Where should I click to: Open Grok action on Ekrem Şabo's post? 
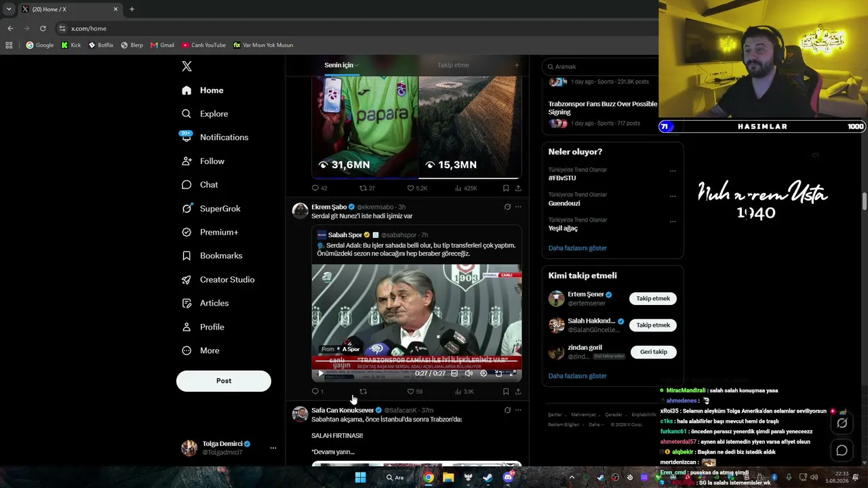click(x=507, y=207)
